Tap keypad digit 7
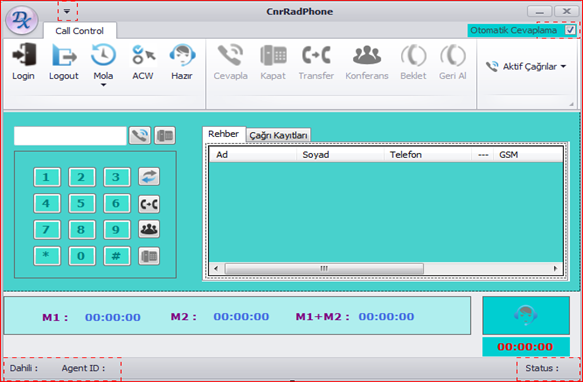 pyautogui.click(x=47, y=229)
